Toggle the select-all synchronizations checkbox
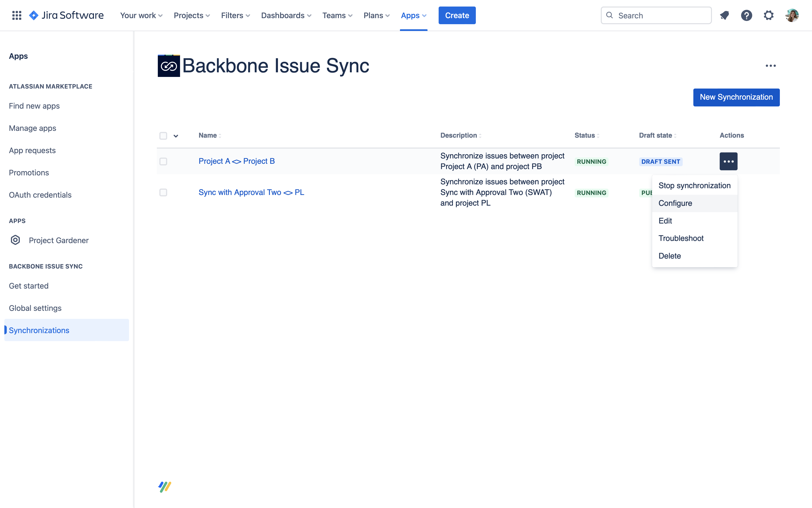The image size is (812, 508). (163, 136)
